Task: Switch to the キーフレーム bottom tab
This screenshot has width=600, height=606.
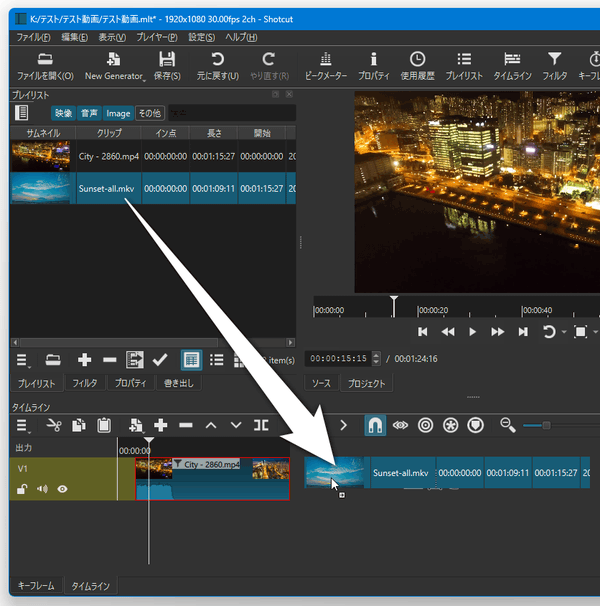Action: (x=36, y=586)
